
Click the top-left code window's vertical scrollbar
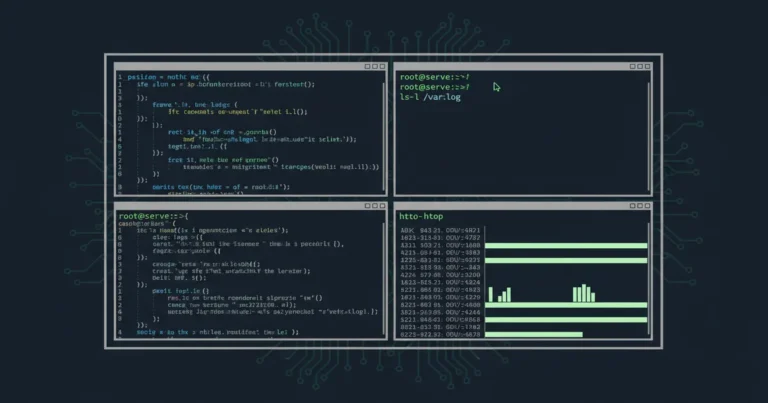click(x=384, y=137)
